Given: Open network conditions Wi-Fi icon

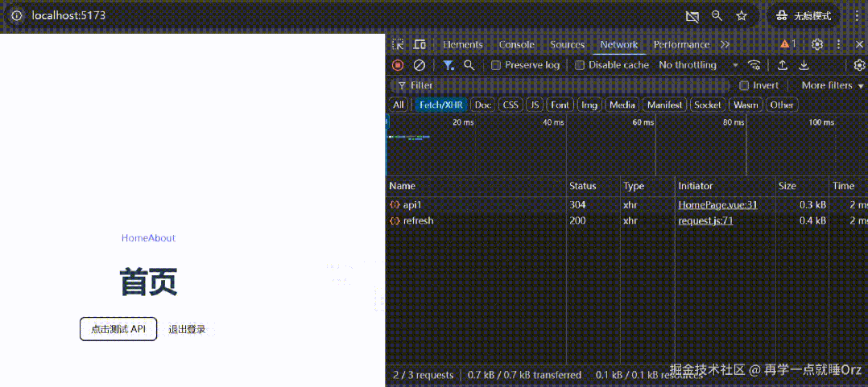Looking at the screenshot, I should 754,65.
